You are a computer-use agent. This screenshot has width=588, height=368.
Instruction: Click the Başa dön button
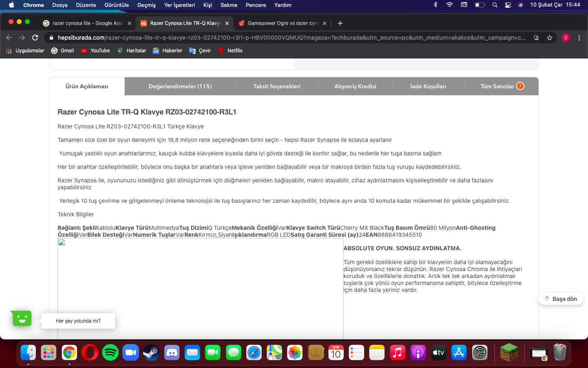pyautogui.click(x=561, y=299)
